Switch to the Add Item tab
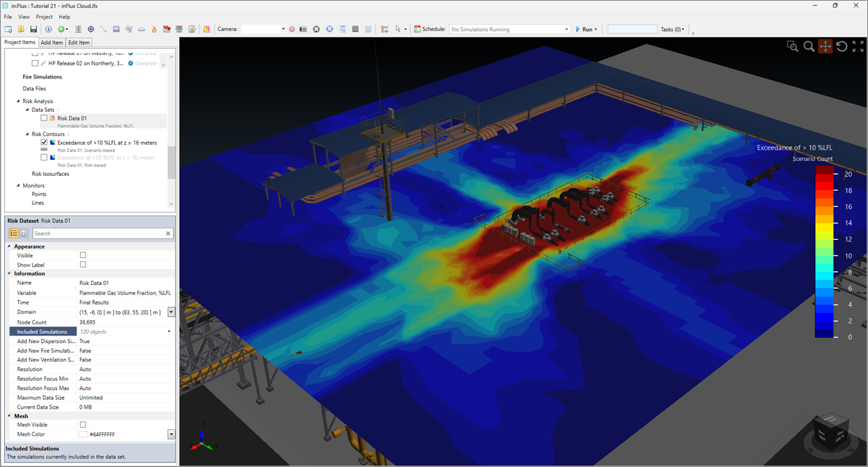The height and width of the screenshot is (467, 868). pyautogui.click(x=52, y=43)
